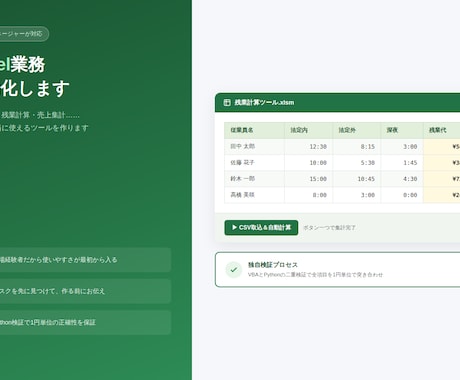The image size is (460, 380).
Task: Click the headline text ending 業務
Action: coord(22,64)
